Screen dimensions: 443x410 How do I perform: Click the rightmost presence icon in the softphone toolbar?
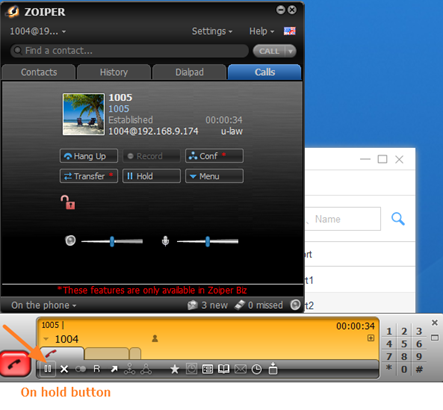coord(273,368)
